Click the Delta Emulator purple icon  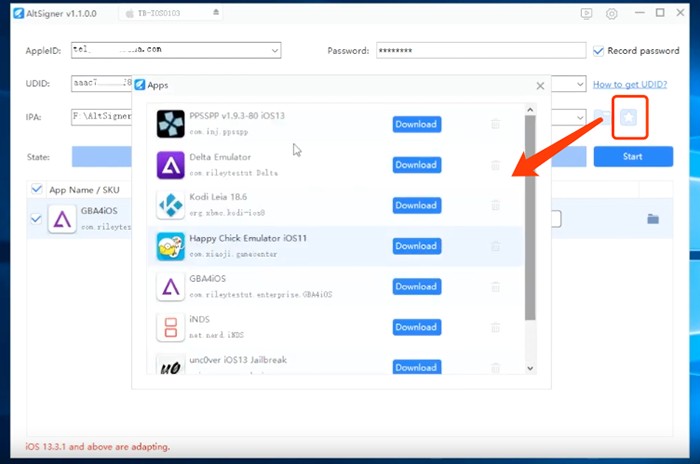170,165
